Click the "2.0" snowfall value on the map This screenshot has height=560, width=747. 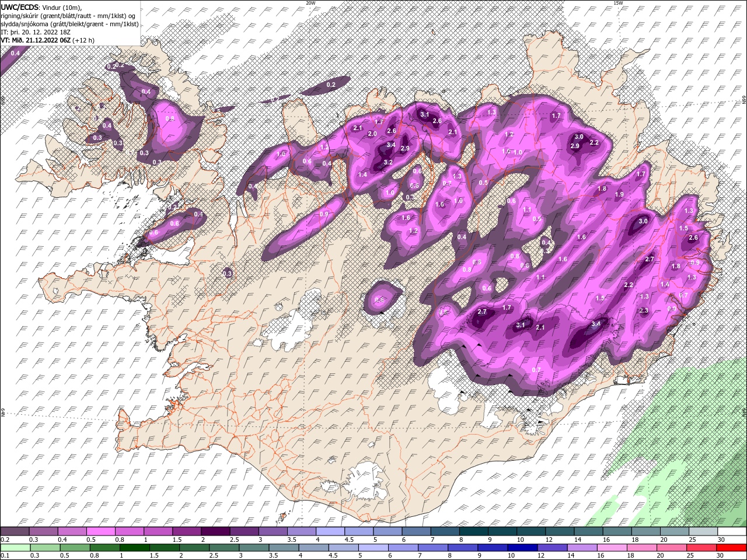372,134
